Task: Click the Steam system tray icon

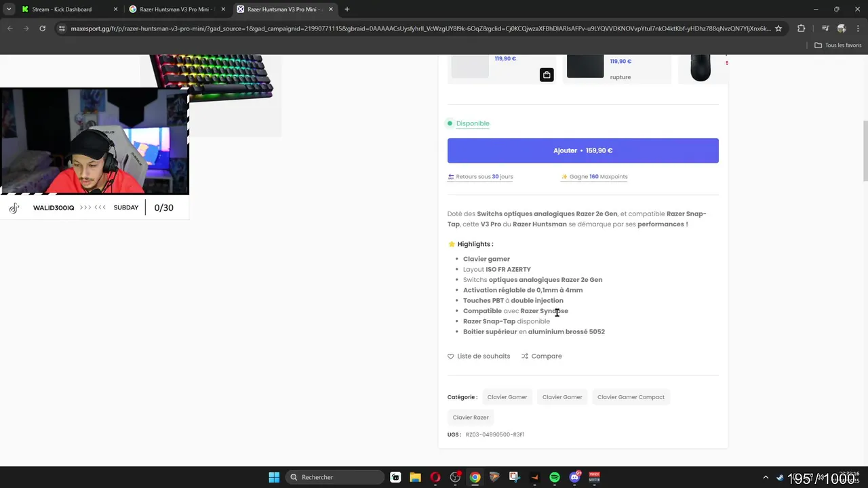Action: (x=780, y=477)
